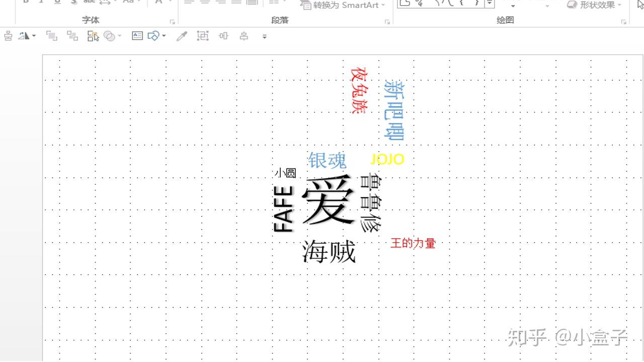Click the Align Center icon beside Distribute Horizontally
This screenshot has width=644, height=362.
pos(244,36)
